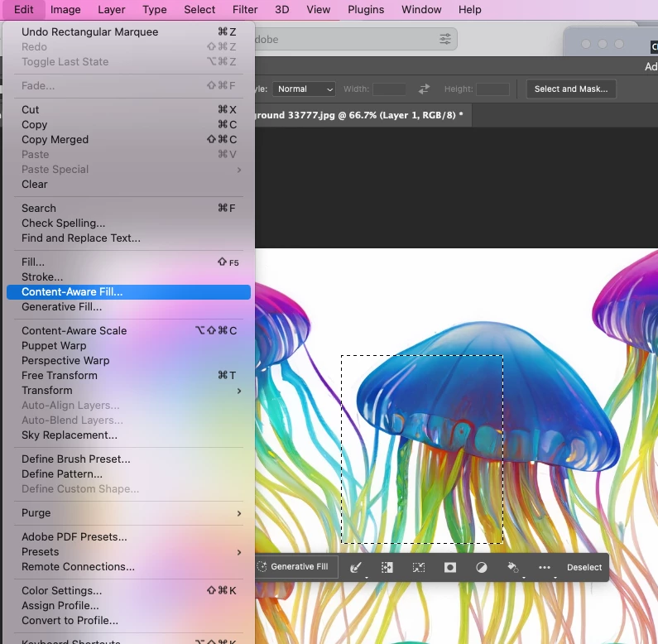Click Fill selection paint bucket icon
The height and width of the screenshot is (644, 658).
click(513, 568)
